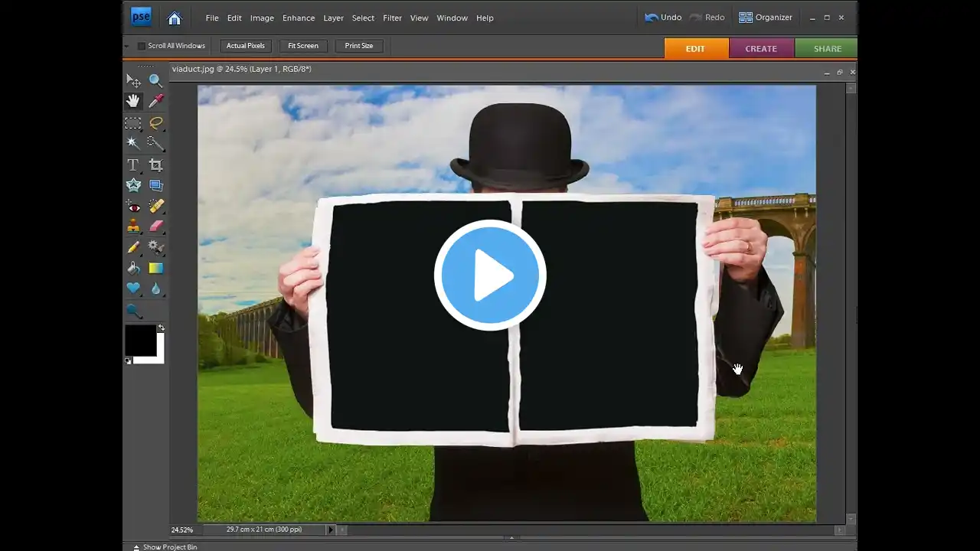The width and height of the screenshot is (980, 551).
Task: Go to the home welcome screen icon
Action: (175, 18)
